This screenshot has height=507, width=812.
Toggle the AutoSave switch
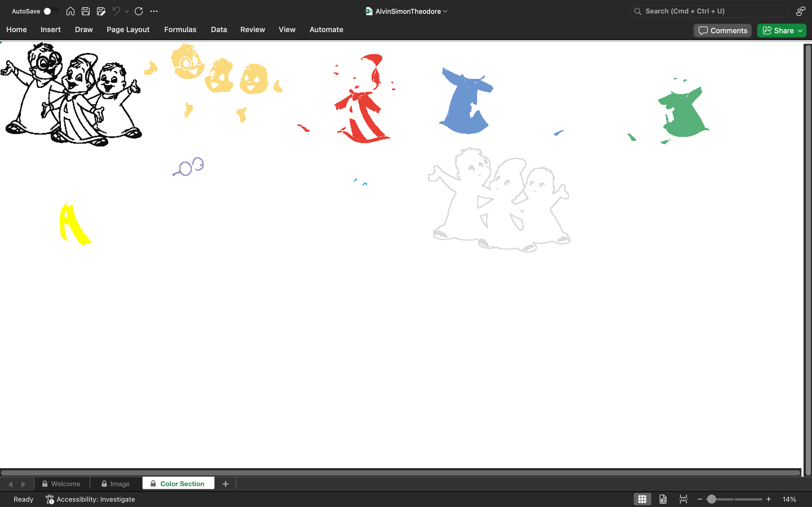click(51, 11)
